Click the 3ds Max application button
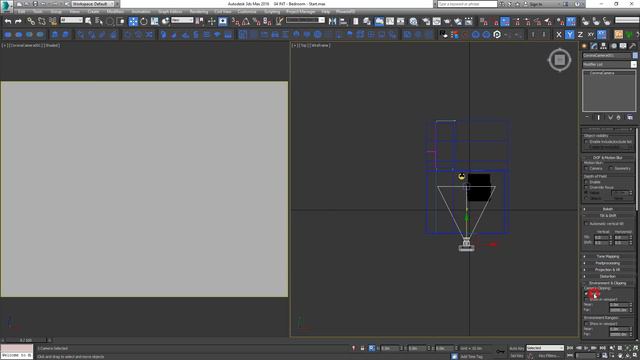 [6, 6]
